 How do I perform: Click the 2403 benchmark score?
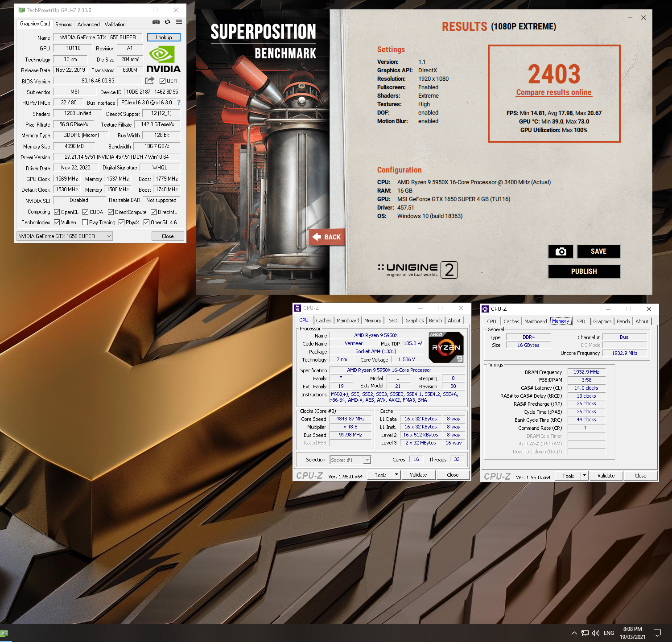coord(554,74)
